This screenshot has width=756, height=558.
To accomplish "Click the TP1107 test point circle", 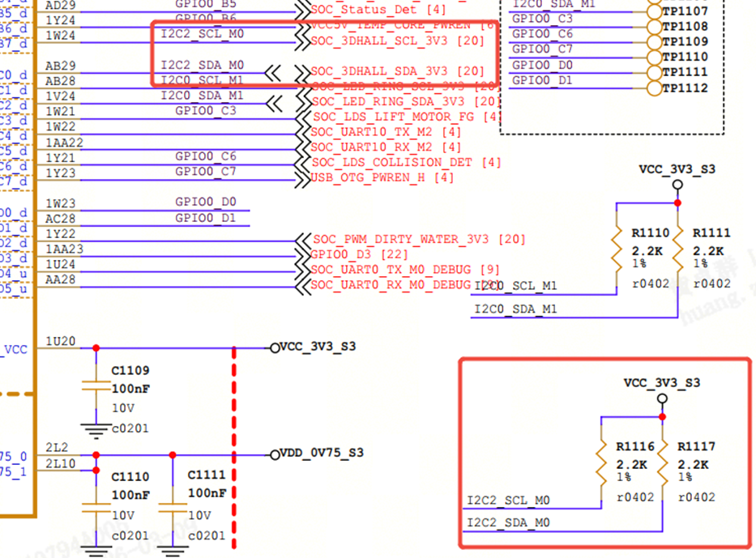I will tap(654, 11).
